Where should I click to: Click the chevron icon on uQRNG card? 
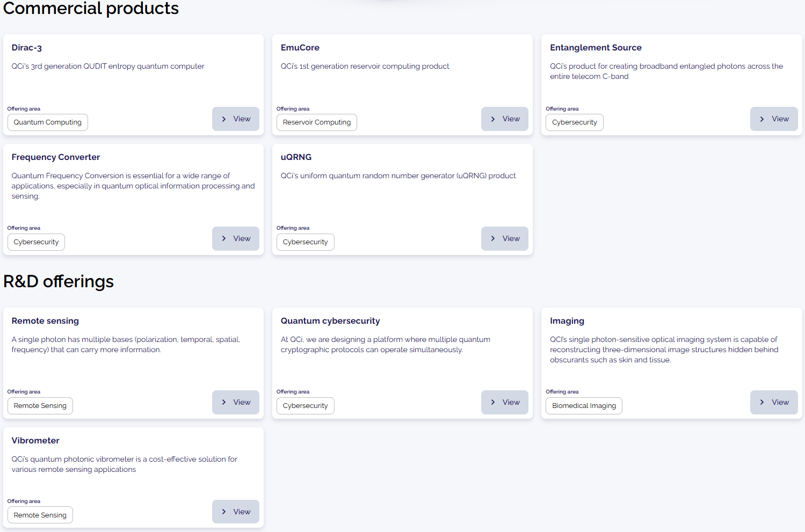[x=493, y=238]
